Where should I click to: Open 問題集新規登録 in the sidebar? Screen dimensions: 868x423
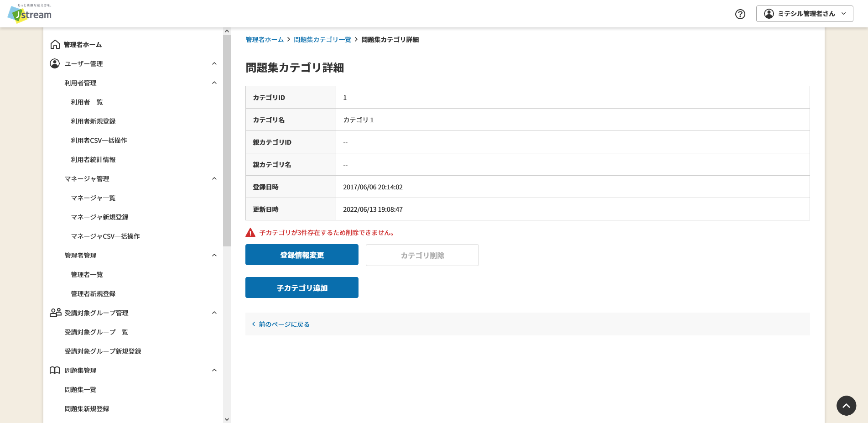[87, 409]
